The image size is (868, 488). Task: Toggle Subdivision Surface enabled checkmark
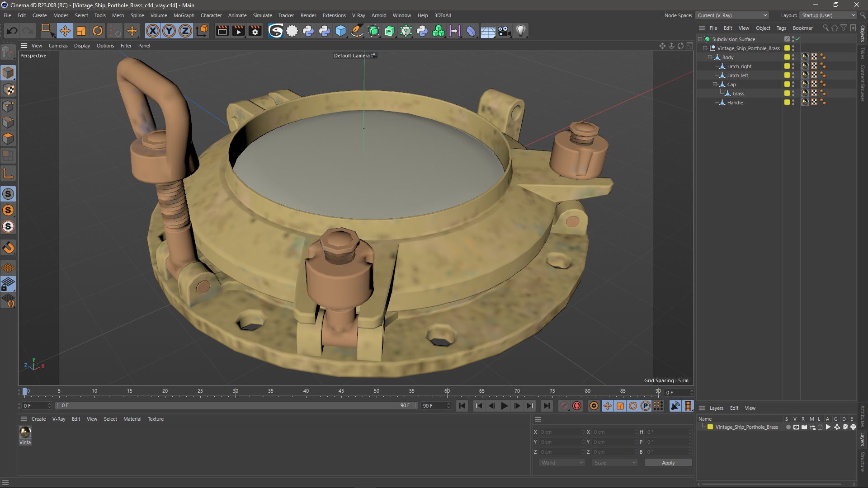point(798,39)
